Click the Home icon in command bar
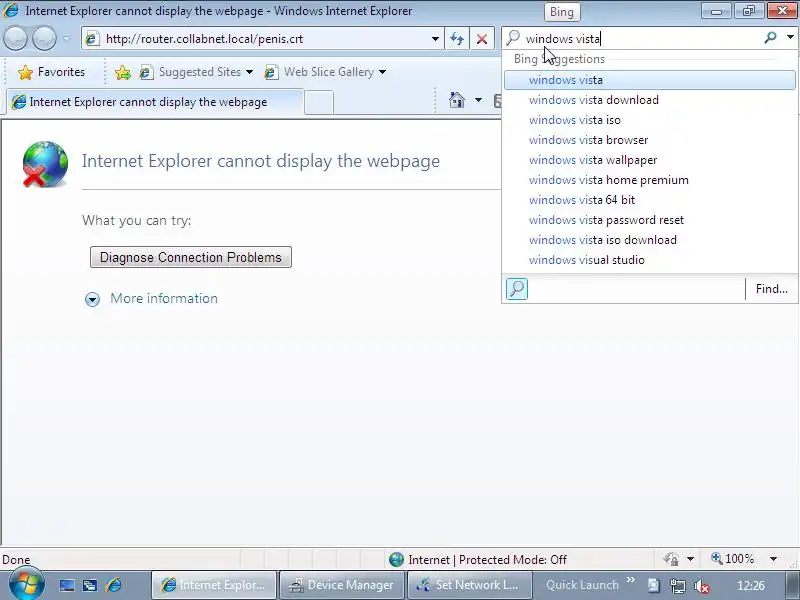800x600 pixels. [x=457, y=99]
